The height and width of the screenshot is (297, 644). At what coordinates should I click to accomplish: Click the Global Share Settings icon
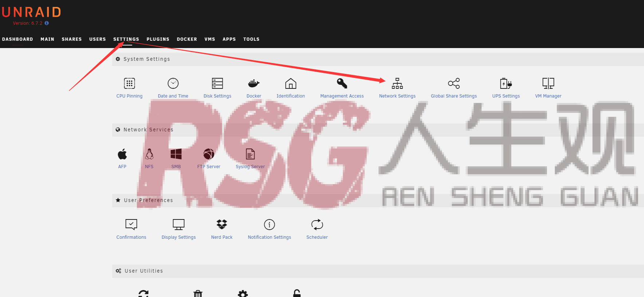click(x=454, y=83)
